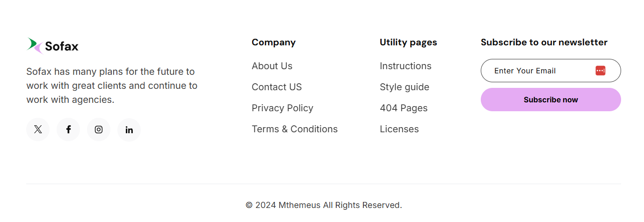Open the About Us link
This screenshot has height=222, width=644.
coord(272,66)
